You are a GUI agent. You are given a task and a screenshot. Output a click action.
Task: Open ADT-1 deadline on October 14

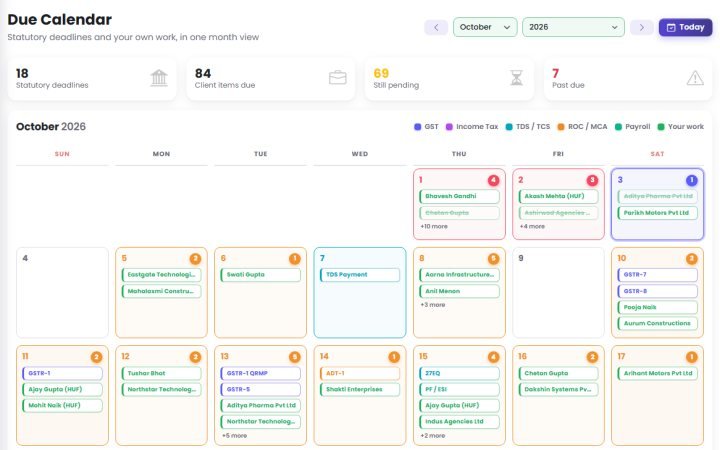(x=360, y=373)
